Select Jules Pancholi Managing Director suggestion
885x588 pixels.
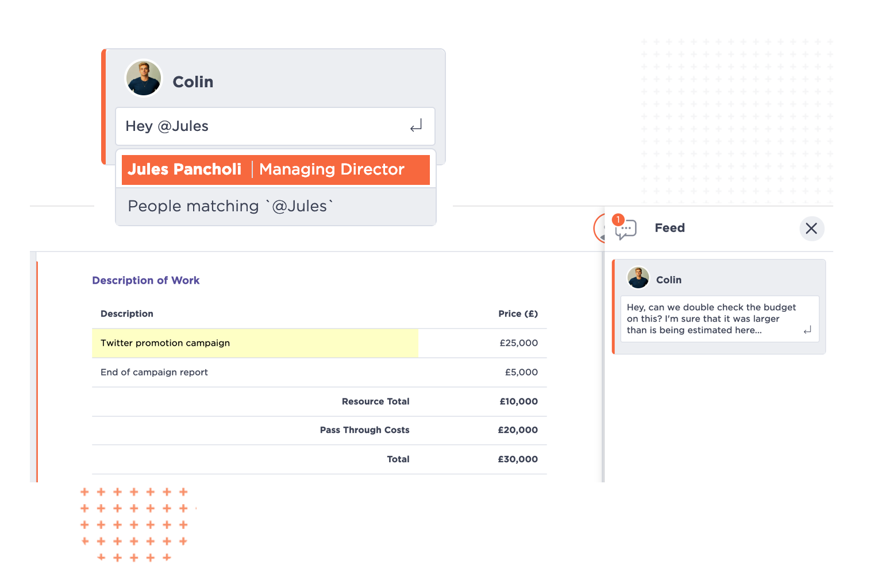(x=276, y=170)
